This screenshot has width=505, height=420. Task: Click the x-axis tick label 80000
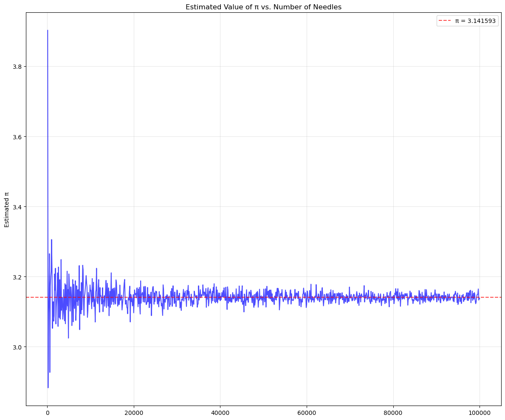pyautogui.click(x=393, y=413)
